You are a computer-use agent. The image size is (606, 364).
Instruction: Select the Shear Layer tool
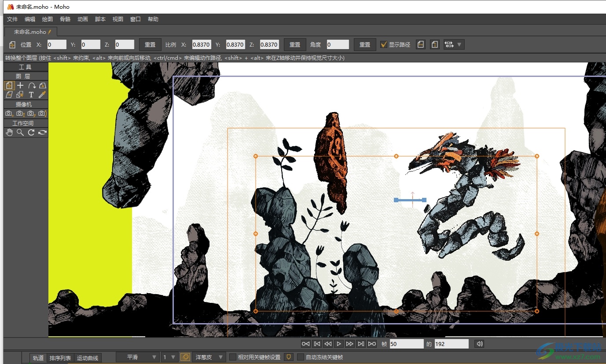(x=9, y=95)
